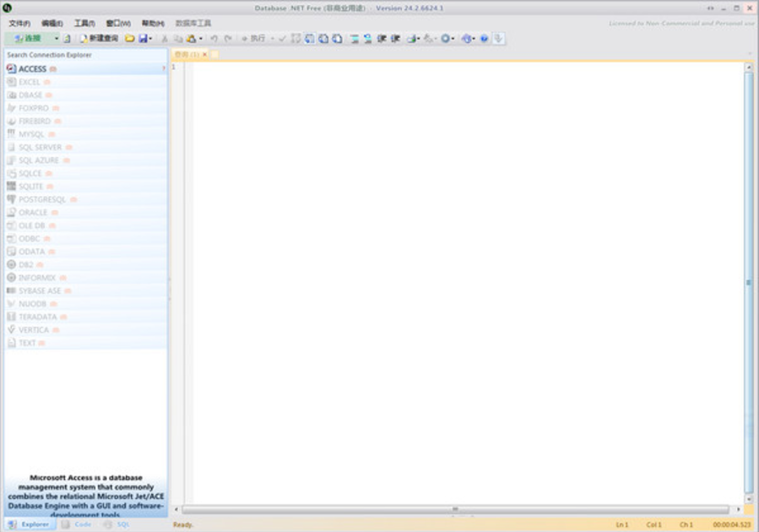The image size is (759, 532).
Task: Switch to the Explorer bottom tab
Action: [x=29, y=524]
